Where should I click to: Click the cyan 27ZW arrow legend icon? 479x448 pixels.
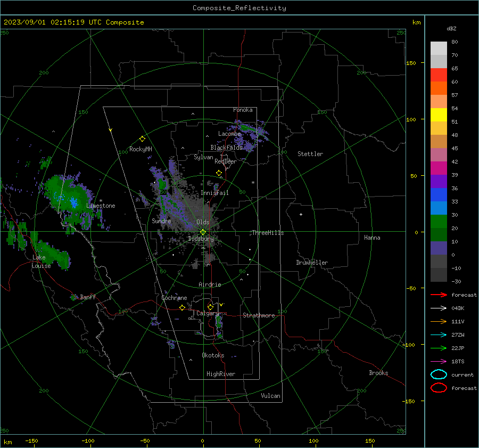tap(439, 335)
